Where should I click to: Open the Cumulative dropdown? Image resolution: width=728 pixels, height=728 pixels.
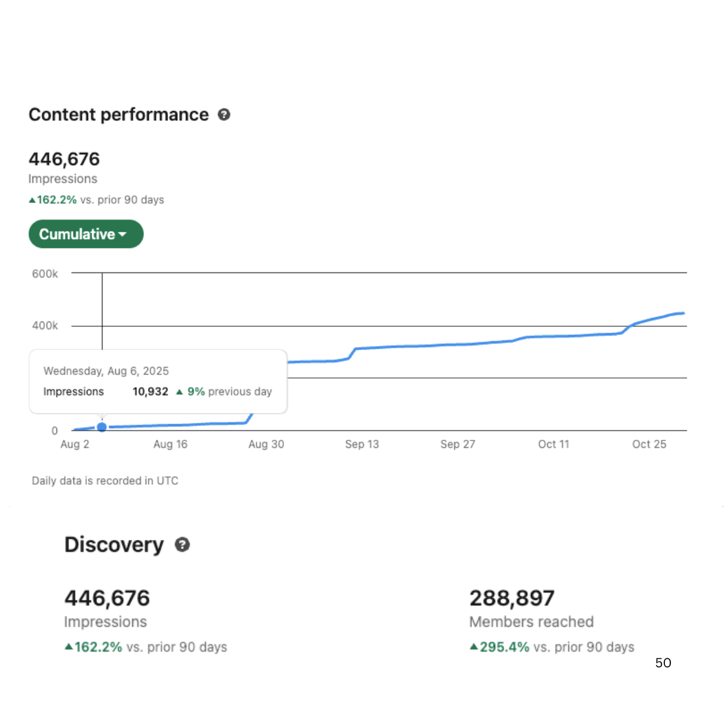86,234
